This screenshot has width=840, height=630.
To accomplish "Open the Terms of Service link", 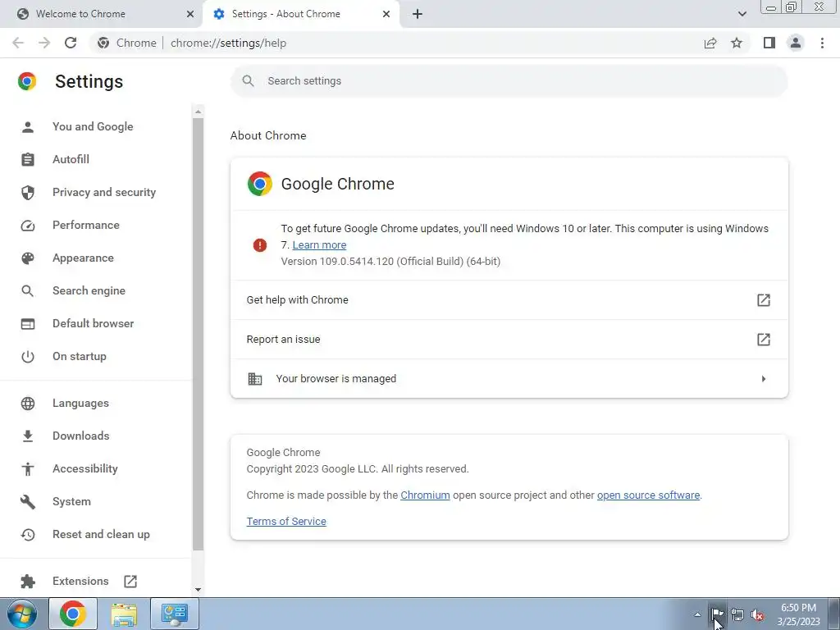I will [x=286, y=522].
